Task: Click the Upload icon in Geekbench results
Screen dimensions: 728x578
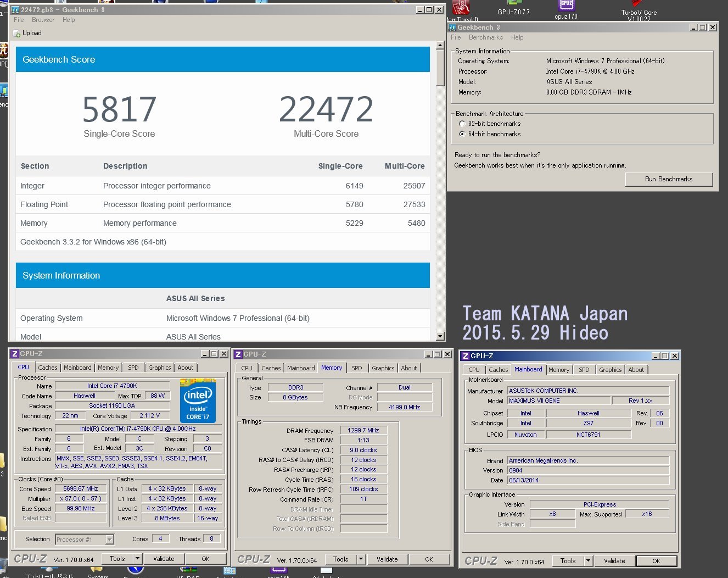Action: coord(16,34)
